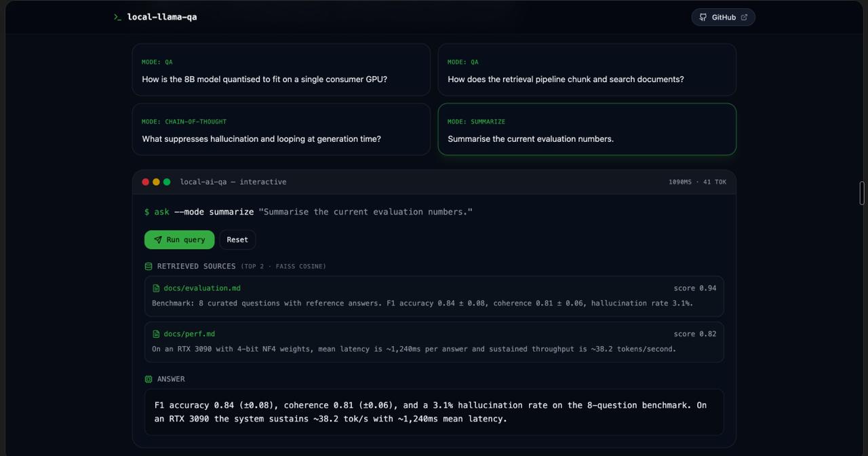
Task: Click the answer text starting F1 accuracy 0.84
Action: [431, 412]
